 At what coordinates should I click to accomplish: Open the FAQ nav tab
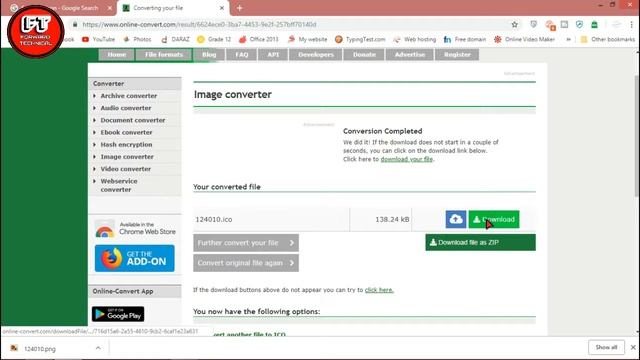(x=241, y=54)
